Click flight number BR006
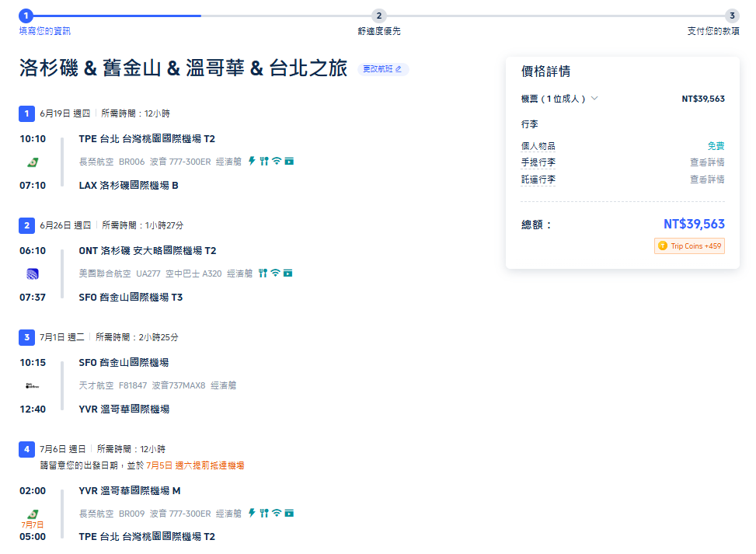 pos(131,162)
